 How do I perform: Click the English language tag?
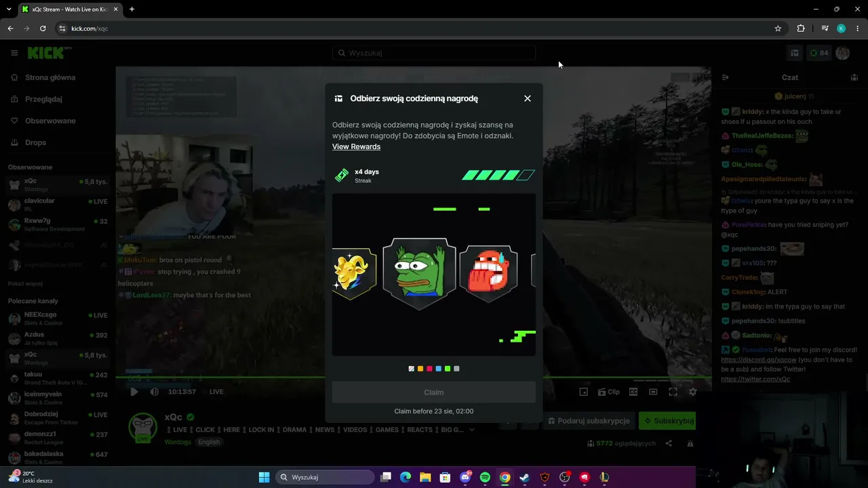(209, 442)
